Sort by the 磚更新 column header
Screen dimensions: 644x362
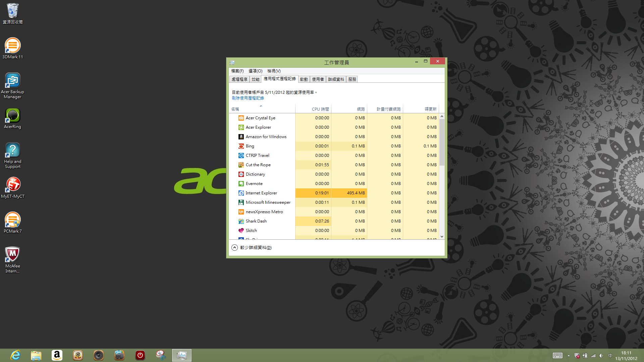pyautogui.click(x=421, y=109)
